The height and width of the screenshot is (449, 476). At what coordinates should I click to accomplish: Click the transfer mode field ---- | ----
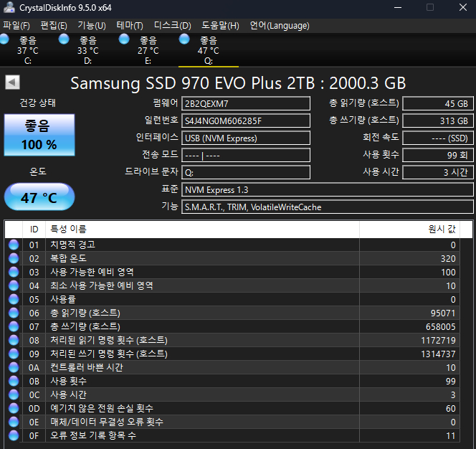(246, 155)
